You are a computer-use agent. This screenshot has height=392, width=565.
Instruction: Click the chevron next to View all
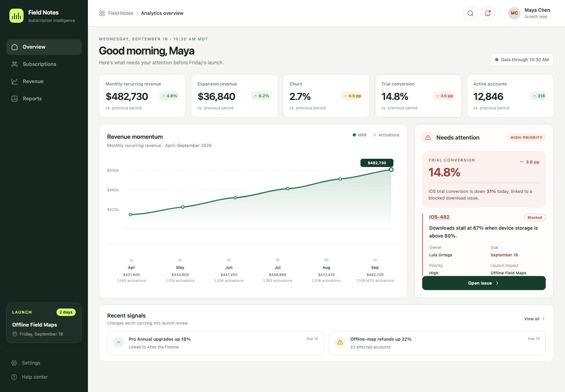(x=543, y=319)
